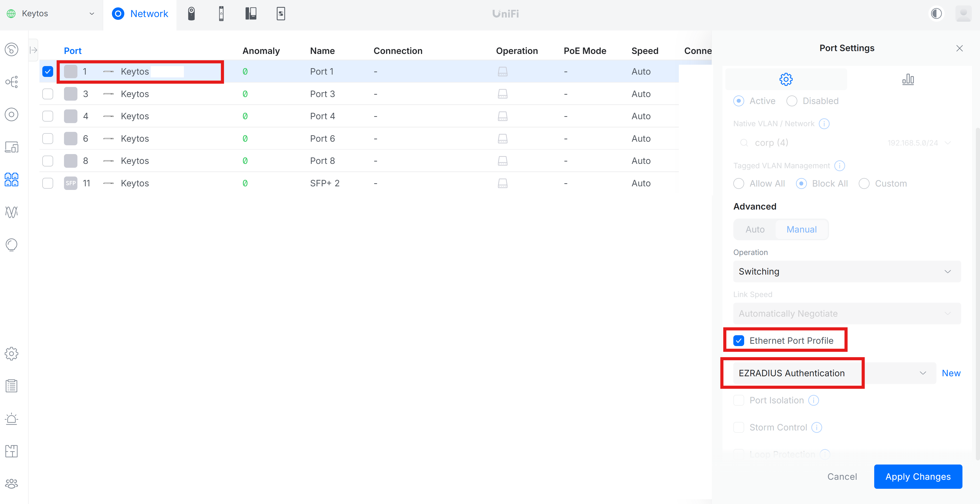Check the Port 8 row checkbox
Screen dimensions: 980x504
tap(47, 161)
